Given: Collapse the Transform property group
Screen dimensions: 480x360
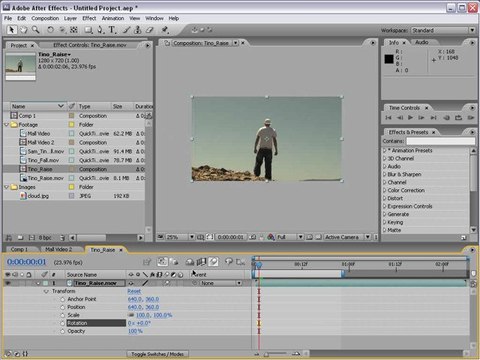Looking at the screenshot, I should pyautogui.click(x=46, y=291).
